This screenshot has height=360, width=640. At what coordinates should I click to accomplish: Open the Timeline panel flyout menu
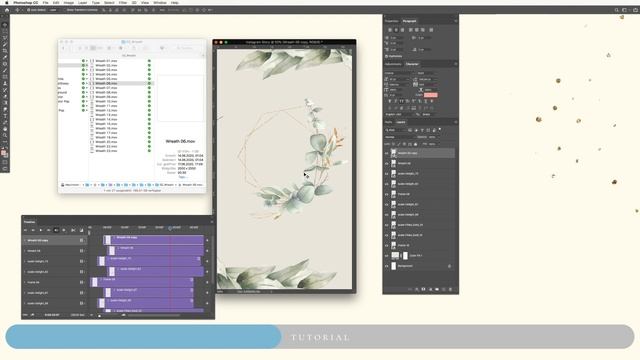(x=211, y=222)
